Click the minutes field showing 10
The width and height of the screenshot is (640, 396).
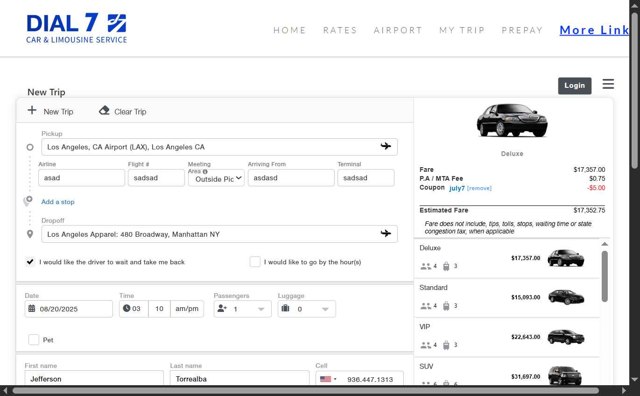159,309
